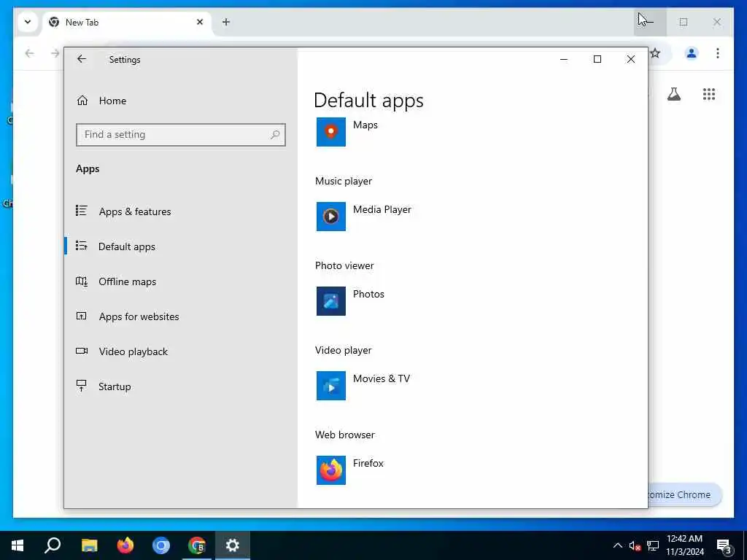Open the Windows Start menu
The height and width of the screenshot is (560, 747).
pyautogui.click(x=18, y=545)
